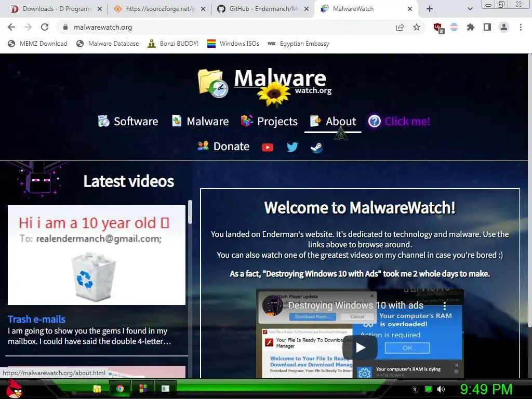The width and height of the screenshot is (532, 399).
Task: Open the 'Trash e-mails' video link
Action: [x=37, y=320]
